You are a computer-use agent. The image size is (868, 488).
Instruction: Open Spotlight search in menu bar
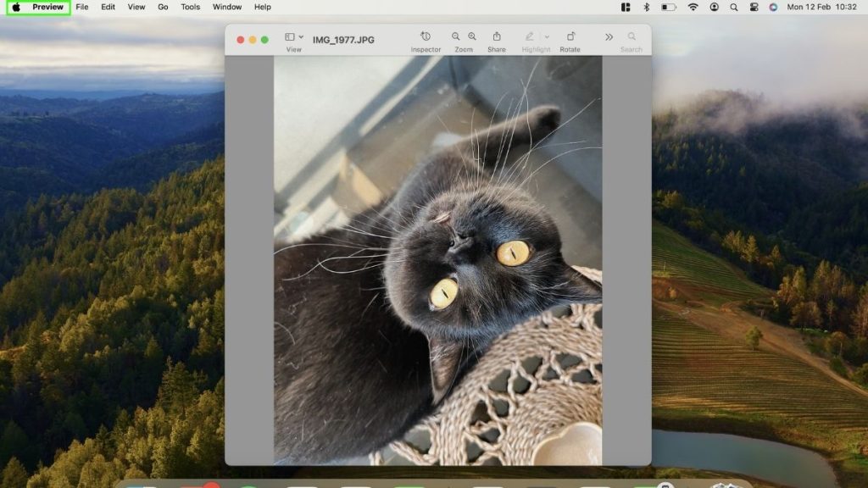(733, 7)
